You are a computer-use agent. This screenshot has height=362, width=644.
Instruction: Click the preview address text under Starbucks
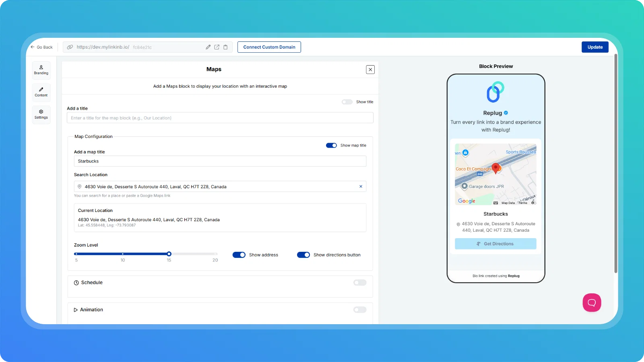498,227
